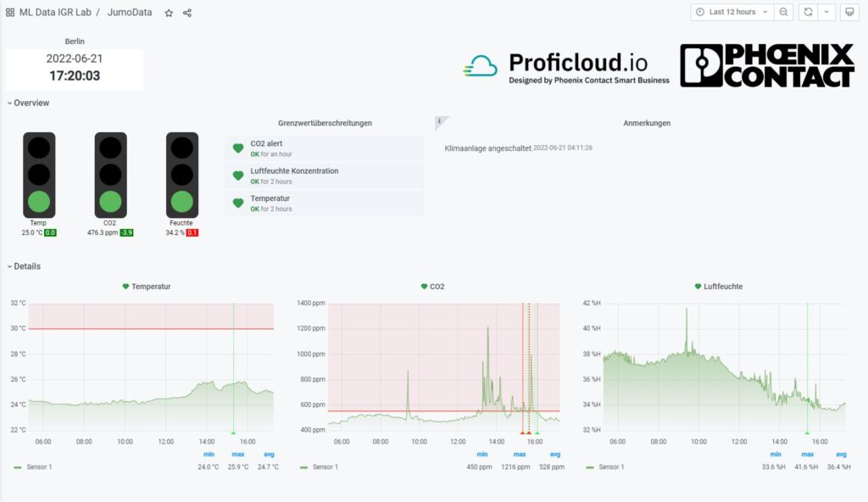Collapse the Details row

[24, 266]
